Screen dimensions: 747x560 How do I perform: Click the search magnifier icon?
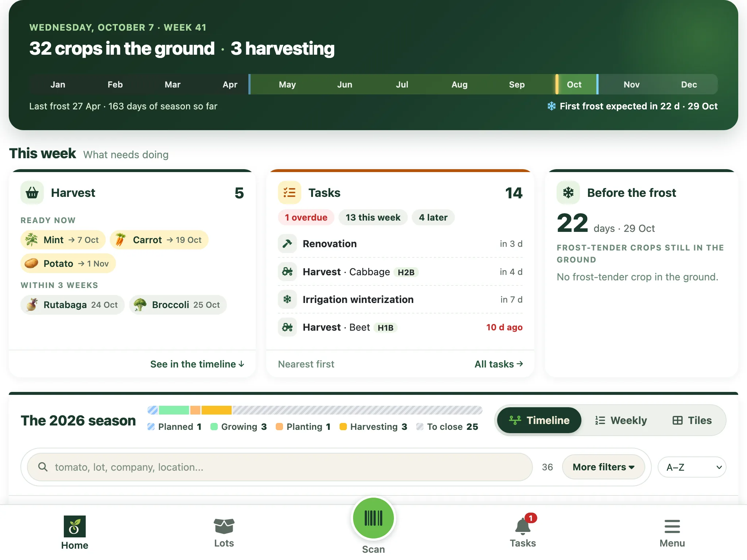coord(43,467)
